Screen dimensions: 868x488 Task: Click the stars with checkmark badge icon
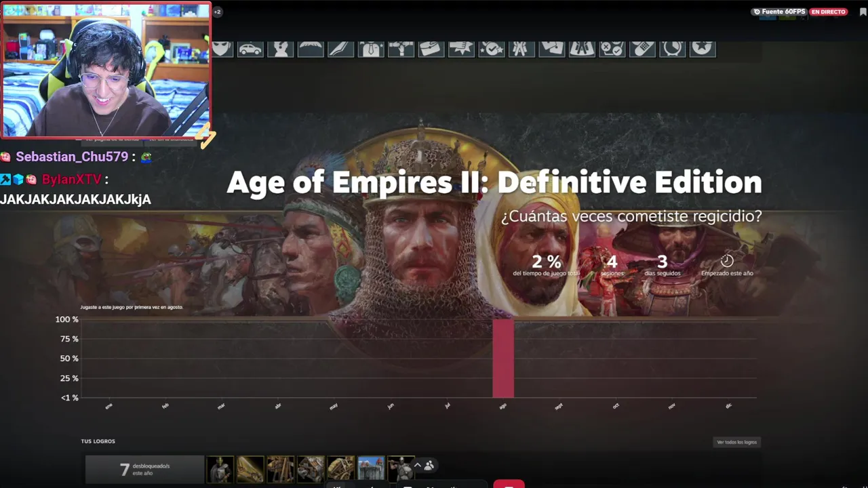(492, 49)
